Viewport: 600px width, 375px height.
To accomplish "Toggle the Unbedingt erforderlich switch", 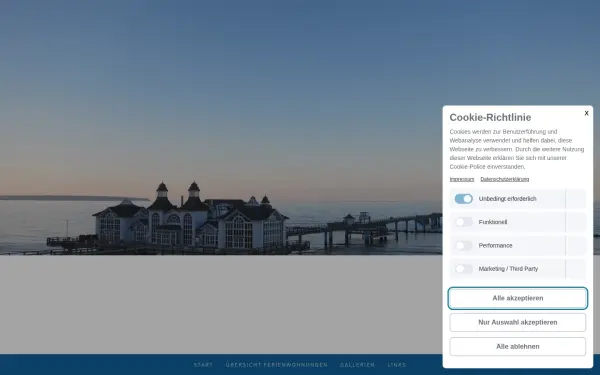I will (x=463, y=199).
